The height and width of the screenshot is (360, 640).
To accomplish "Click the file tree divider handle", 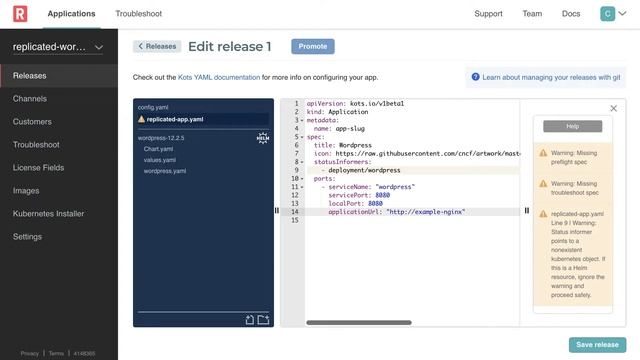I will click(277, 211).
